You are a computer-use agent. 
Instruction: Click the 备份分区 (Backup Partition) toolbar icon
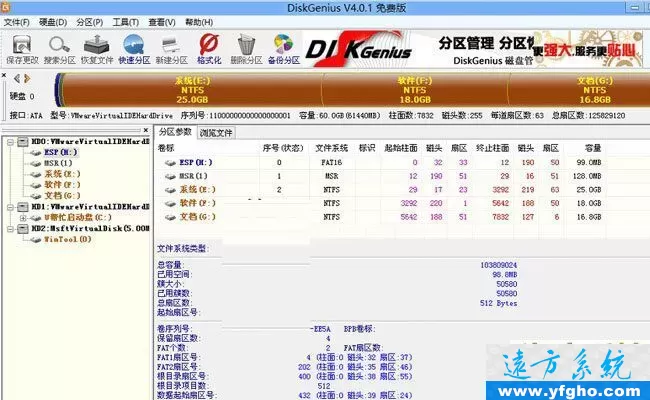(284, 48)
